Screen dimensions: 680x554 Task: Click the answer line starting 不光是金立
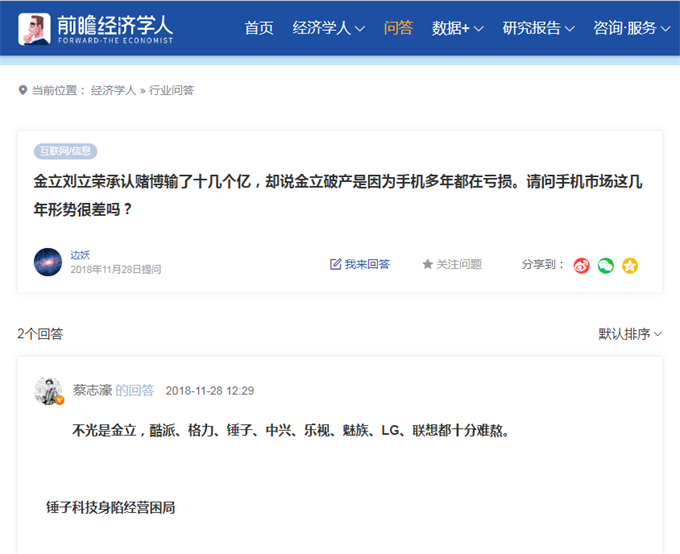coord(291,430)
